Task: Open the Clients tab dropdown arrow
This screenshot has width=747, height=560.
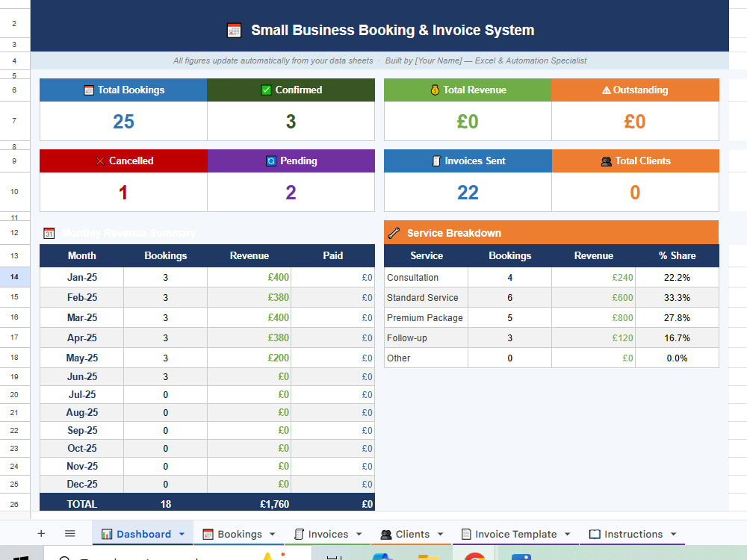Action: pyautogui.click(x=441, y=535)
